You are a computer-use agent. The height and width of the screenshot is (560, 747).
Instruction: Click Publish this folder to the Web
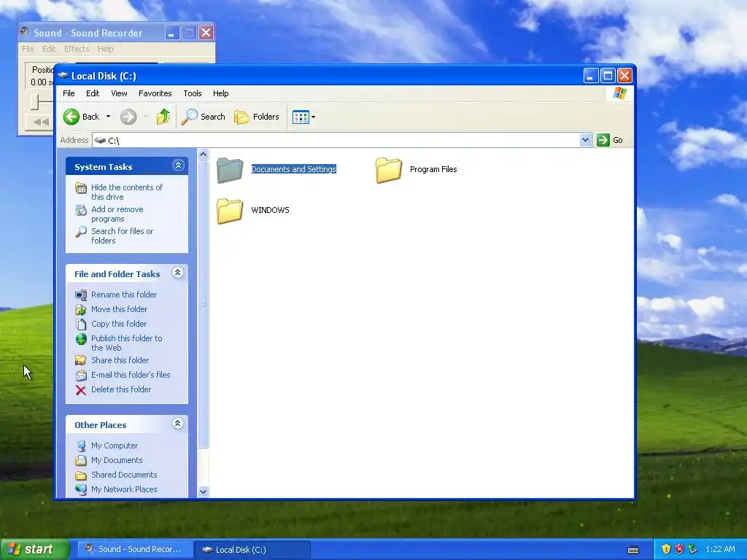coord(127,343)
